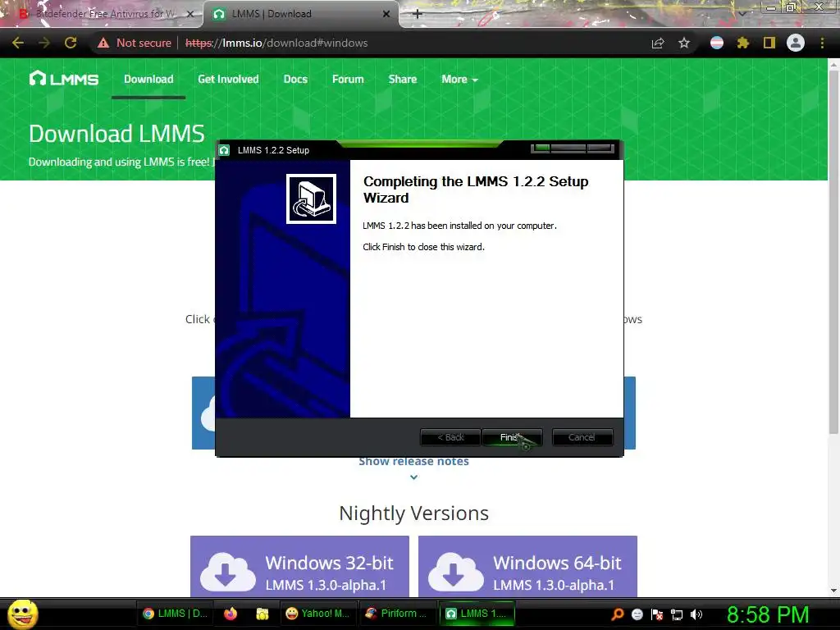
Task: Click the Not secure warning icon
Action: (103, 43)
